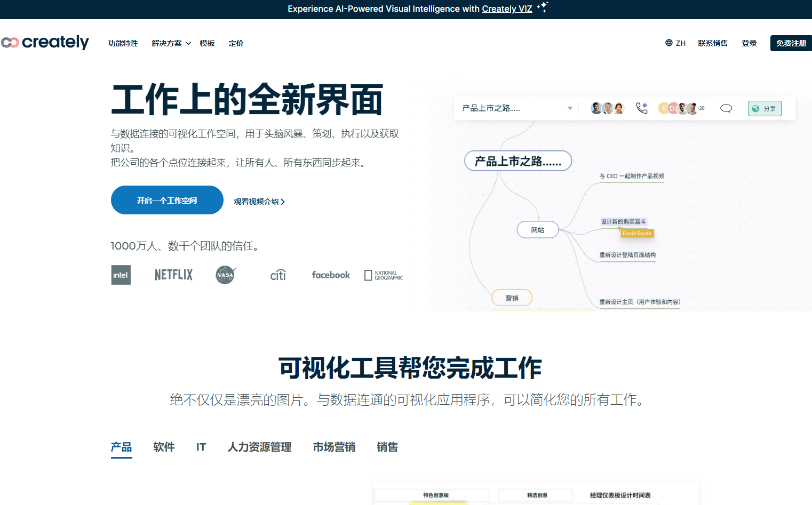This screenshot has width=812, height=505.
Task: Open the 定价 menu item
Action: coord(236,43)
